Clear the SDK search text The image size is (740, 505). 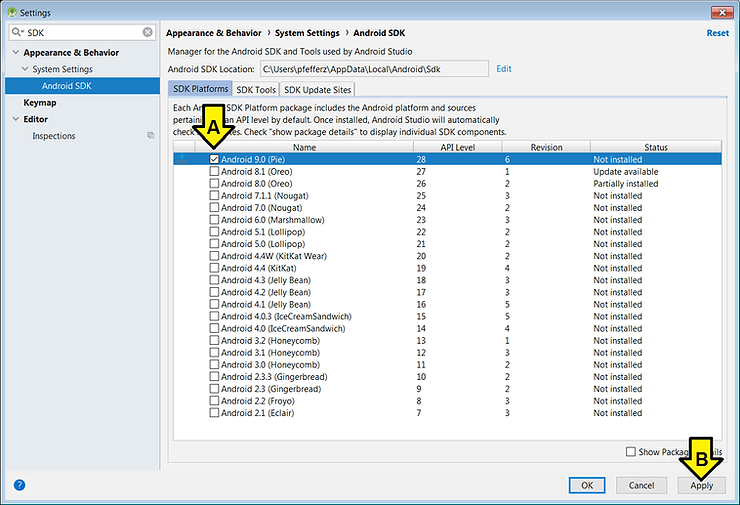(x=147, y=33)
